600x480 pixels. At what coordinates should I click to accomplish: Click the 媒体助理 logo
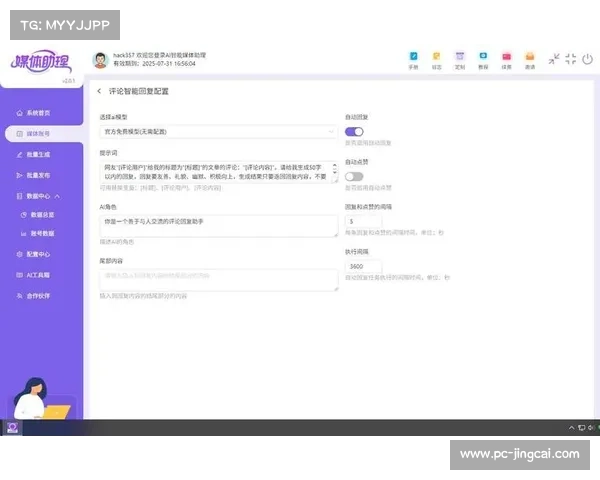point(41,61)
